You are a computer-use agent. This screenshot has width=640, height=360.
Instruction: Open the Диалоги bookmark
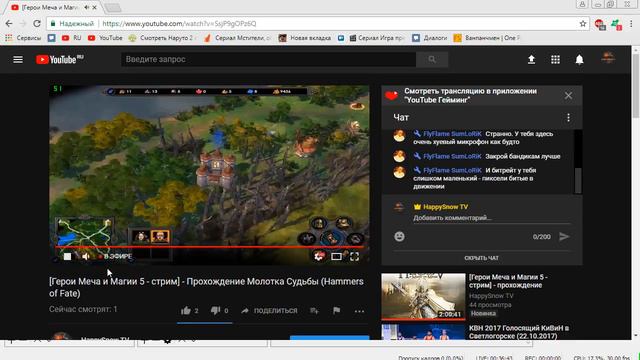coord(430,38)
